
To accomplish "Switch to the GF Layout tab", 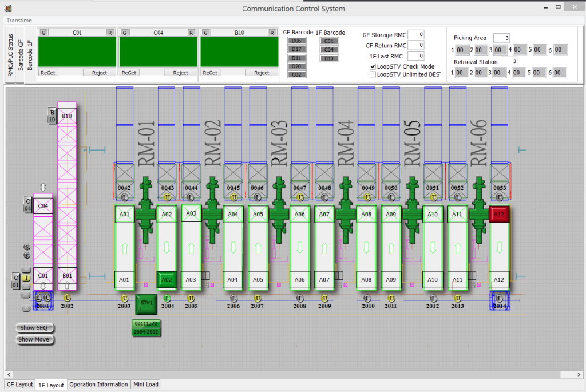I will (19, 385).
